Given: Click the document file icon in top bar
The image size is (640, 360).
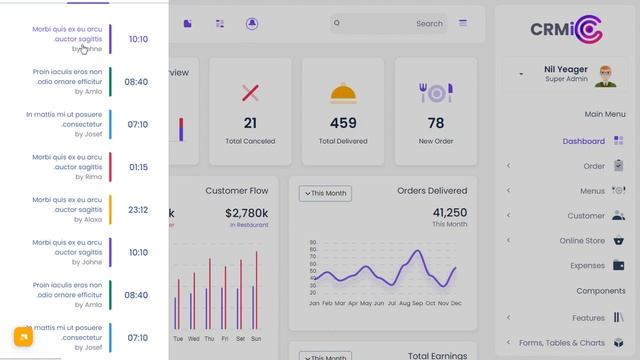Looking at the screenshot, I should 187,24.
